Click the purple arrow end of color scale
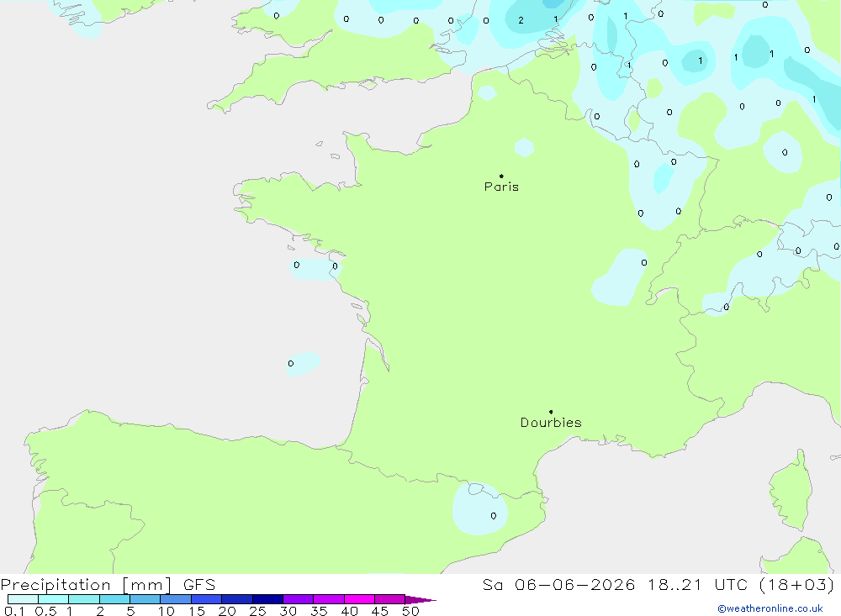 click(x=420, y=599)
